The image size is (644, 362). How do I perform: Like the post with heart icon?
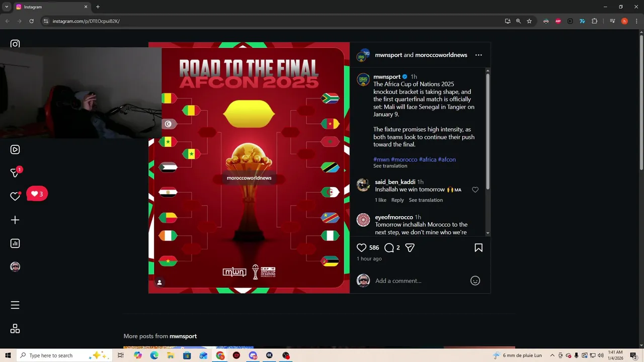click(x=361, y=247)
